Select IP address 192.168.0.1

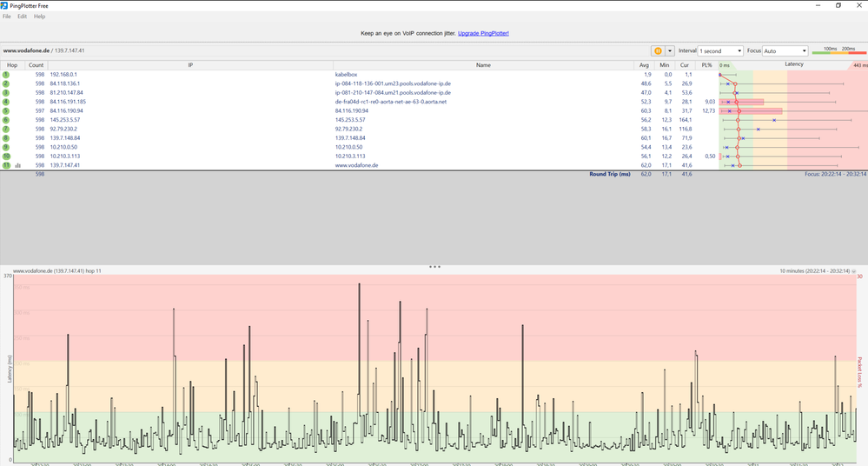[x=63, y=74]
